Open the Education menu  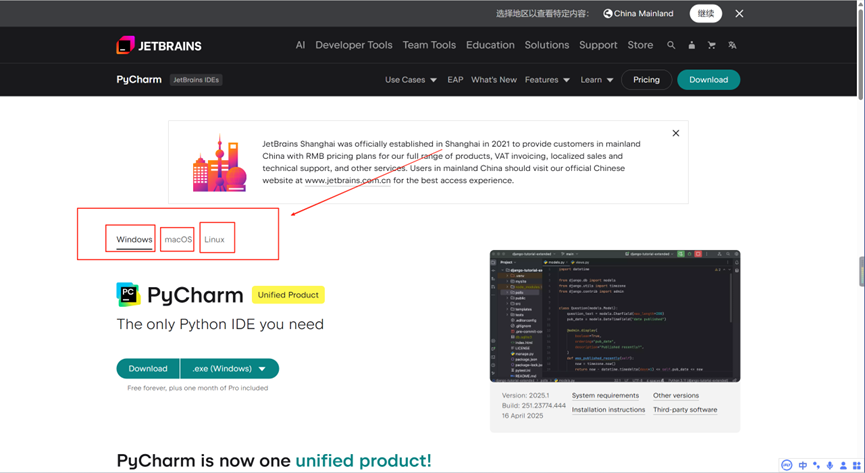click(490, 45)
